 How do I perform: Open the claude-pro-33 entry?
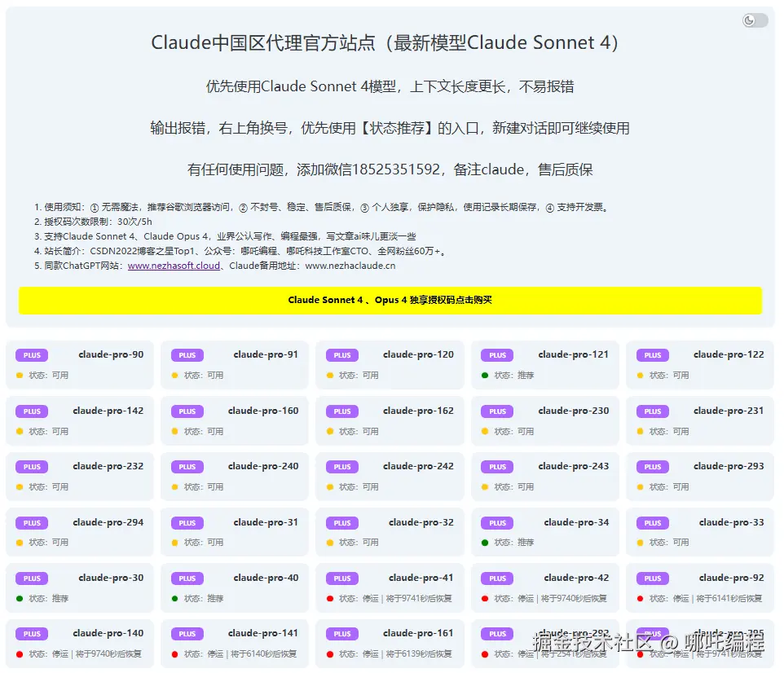tap(700, 532)
